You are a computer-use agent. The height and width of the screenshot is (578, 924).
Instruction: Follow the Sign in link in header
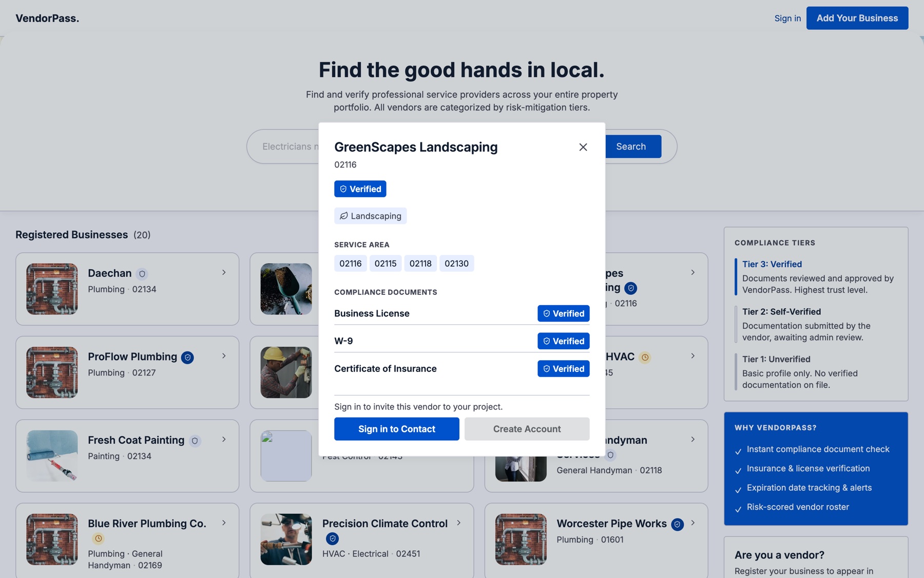(787, 18)
